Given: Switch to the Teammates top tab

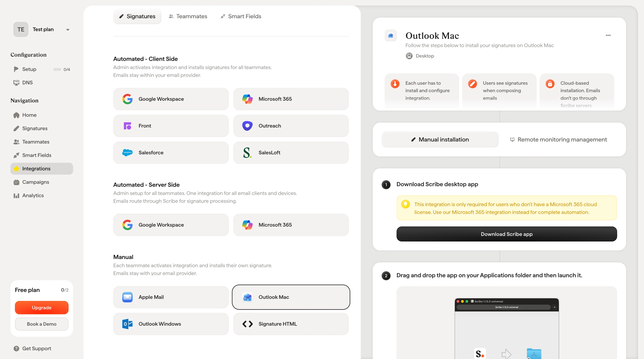Looking at the screenshot, I should click(x=188, y=16).
